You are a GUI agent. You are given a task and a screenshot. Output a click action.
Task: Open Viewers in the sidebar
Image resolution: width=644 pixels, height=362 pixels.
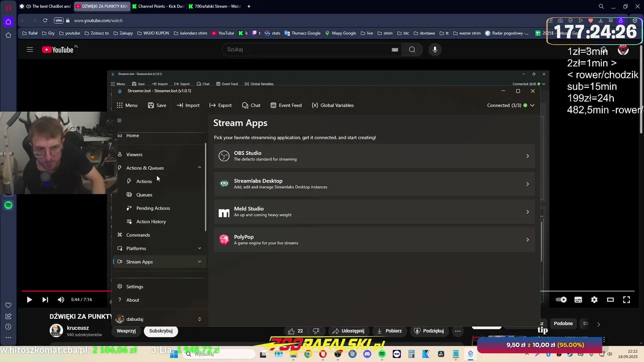[134, 154]
